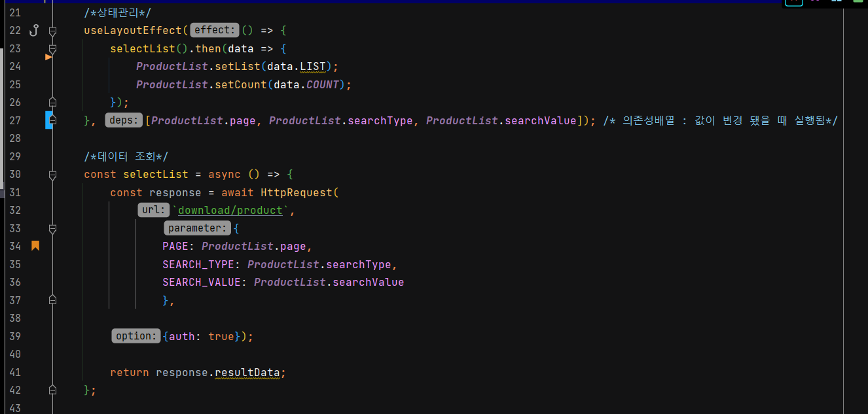This screenshot has width=868, height=414.
Task: Click line number 43 in the gutter
Action: [x=14, y=408]
